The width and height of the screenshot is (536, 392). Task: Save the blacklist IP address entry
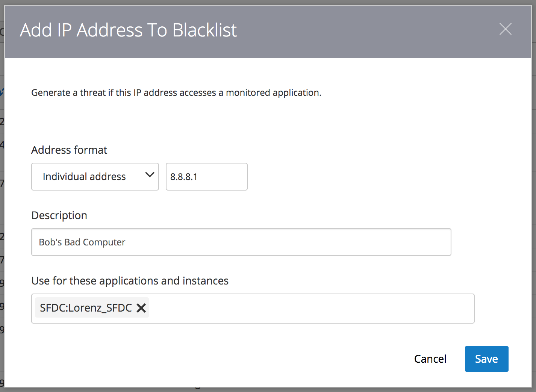coord(487,359)
